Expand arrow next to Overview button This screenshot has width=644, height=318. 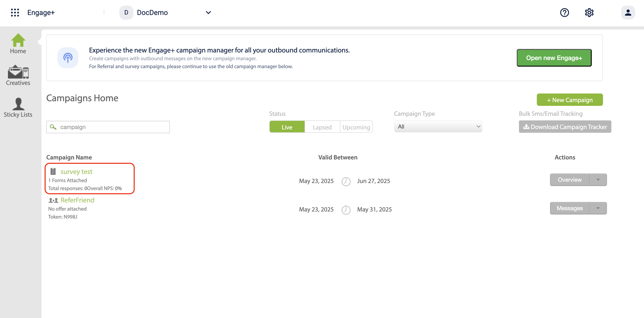pyautogui.click(x=598, y=180)
